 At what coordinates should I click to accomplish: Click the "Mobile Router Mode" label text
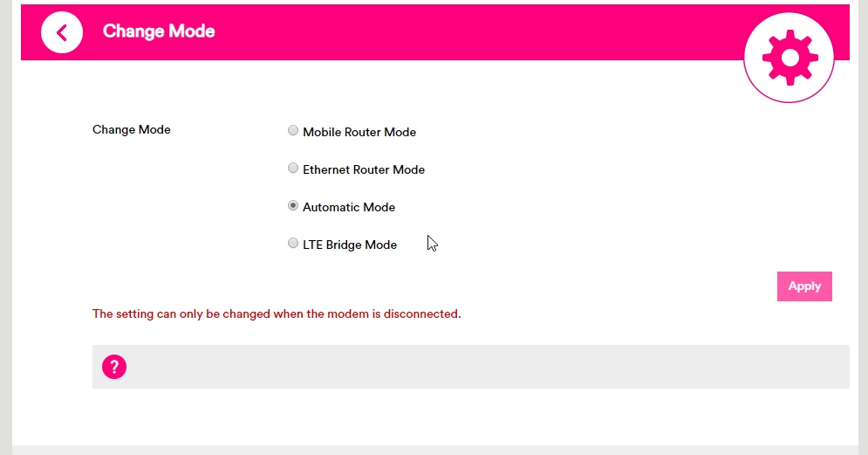359,132
